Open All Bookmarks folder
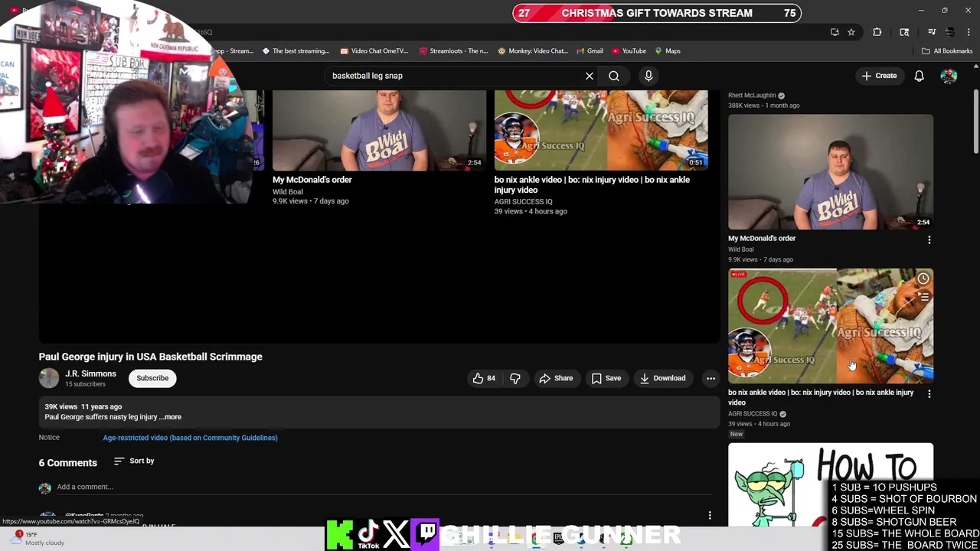The height and width of the screenshot is (551, 980). [x=947, y=51]
